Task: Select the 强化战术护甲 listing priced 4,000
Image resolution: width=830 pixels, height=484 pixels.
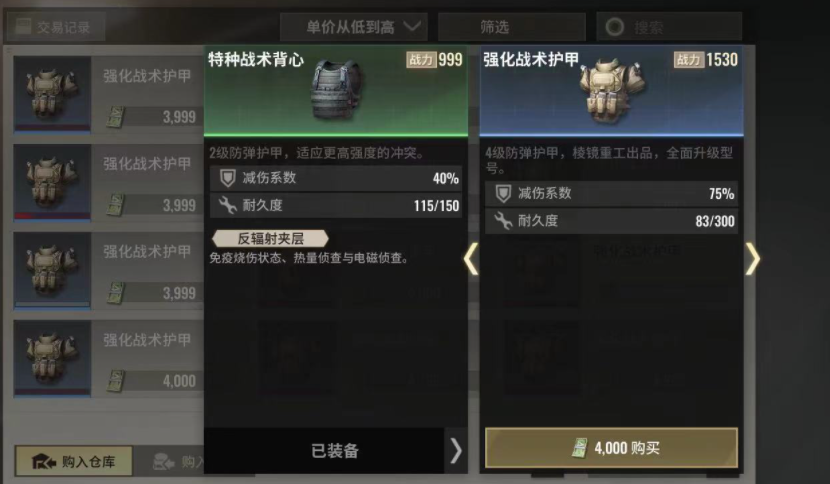Action: point(109,358)
